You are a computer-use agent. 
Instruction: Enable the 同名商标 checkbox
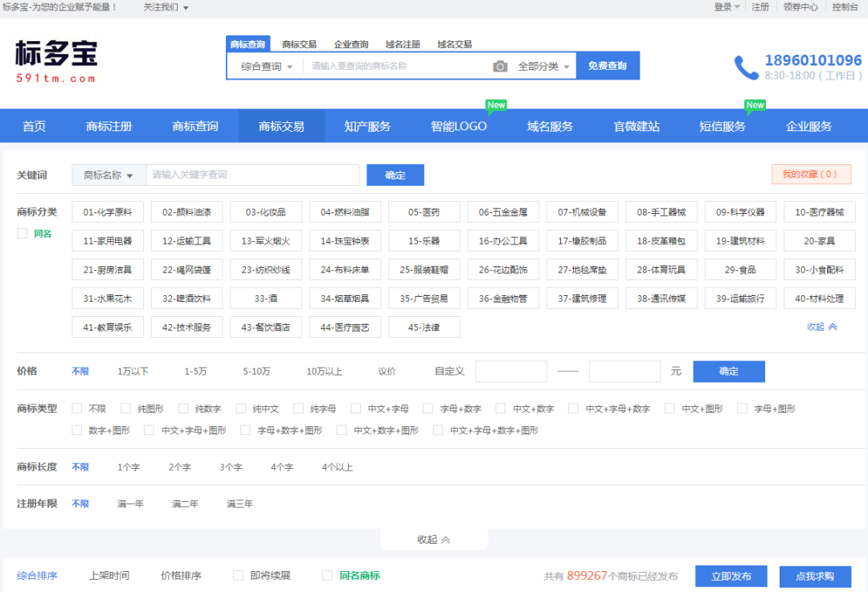(x=326, y=576)
